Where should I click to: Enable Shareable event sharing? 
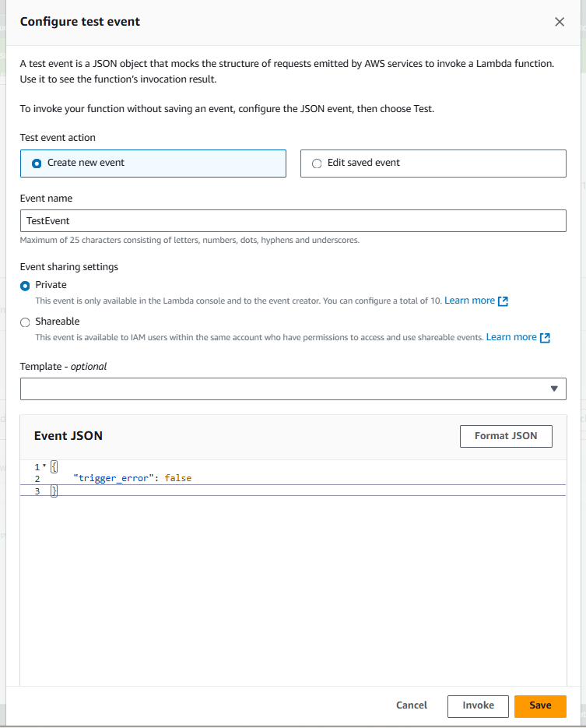[x=24, y=321]
